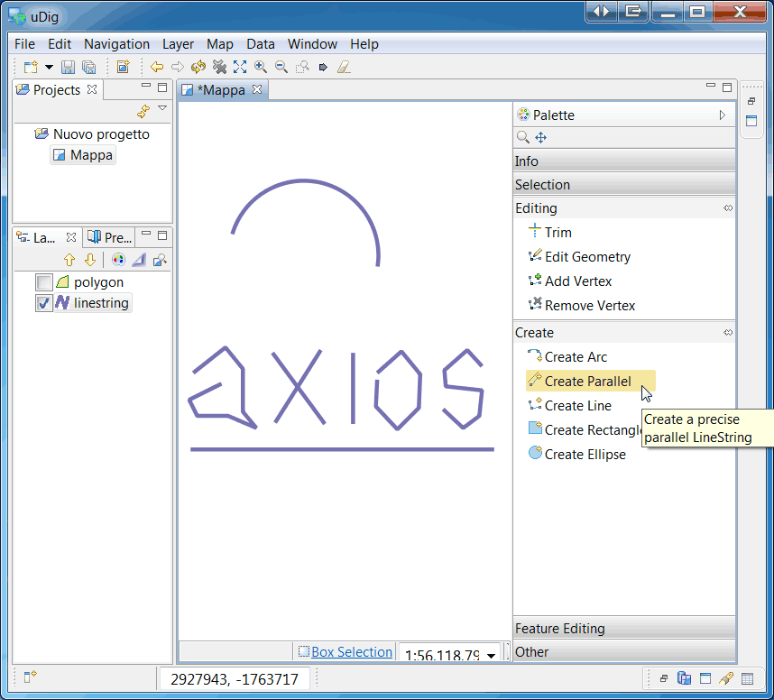Select the Edit Geometry tool
Viewport: 774px width, 700px height.
[x=579, y=257]
